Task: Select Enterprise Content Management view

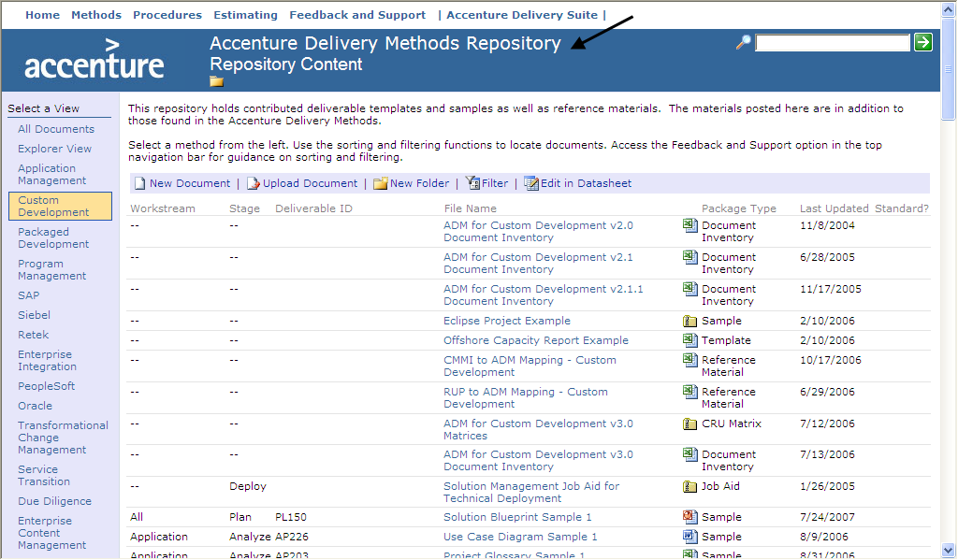Action: [52, 533]
